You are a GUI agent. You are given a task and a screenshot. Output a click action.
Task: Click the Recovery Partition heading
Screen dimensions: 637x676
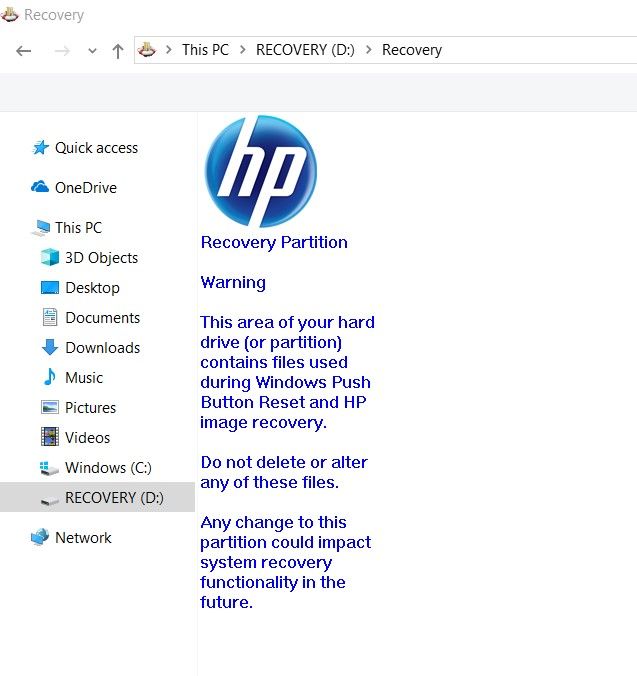[274, 243]
